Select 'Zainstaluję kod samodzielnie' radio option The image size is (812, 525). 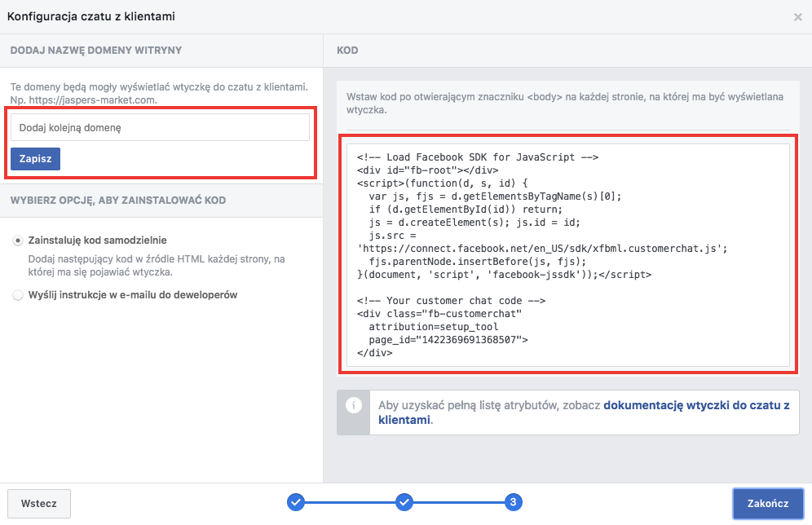tap(18, 240)
